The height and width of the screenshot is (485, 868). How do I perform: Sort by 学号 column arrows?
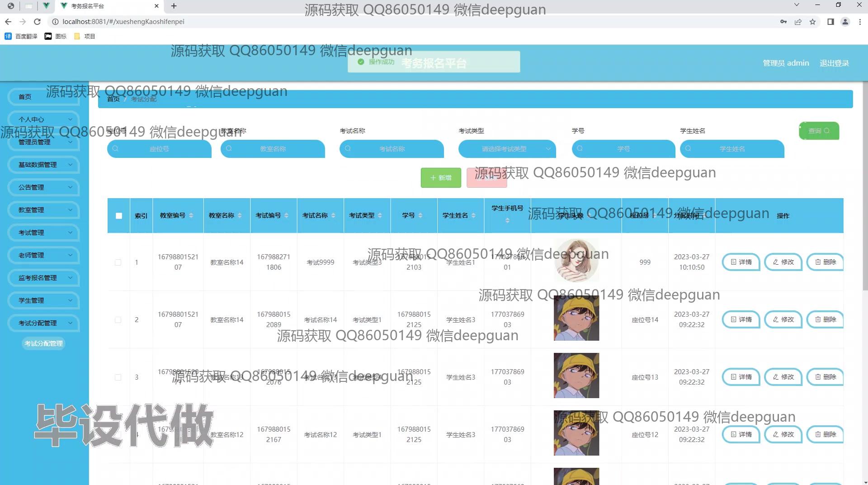pyautogui.click(x=420, y=215)
